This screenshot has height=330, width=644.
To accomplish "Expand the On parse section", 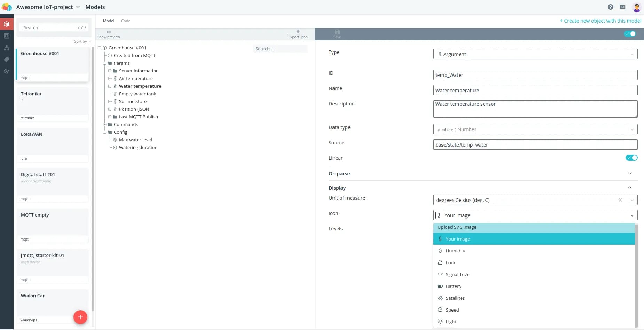I will [x=629, y=173].
